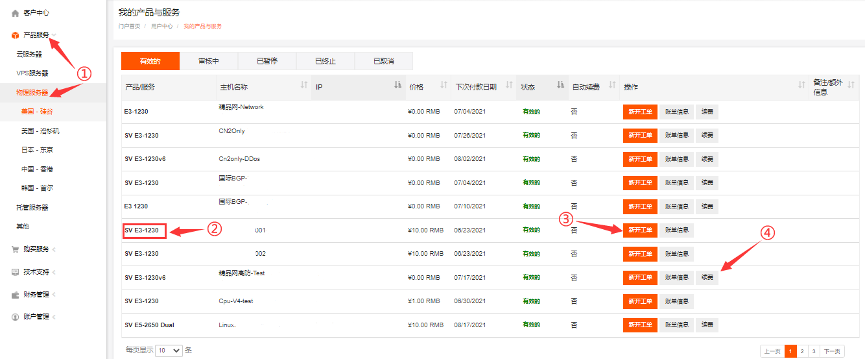Select 云服务器 in the sidebar
866x360 pixels.
(29, 54)
